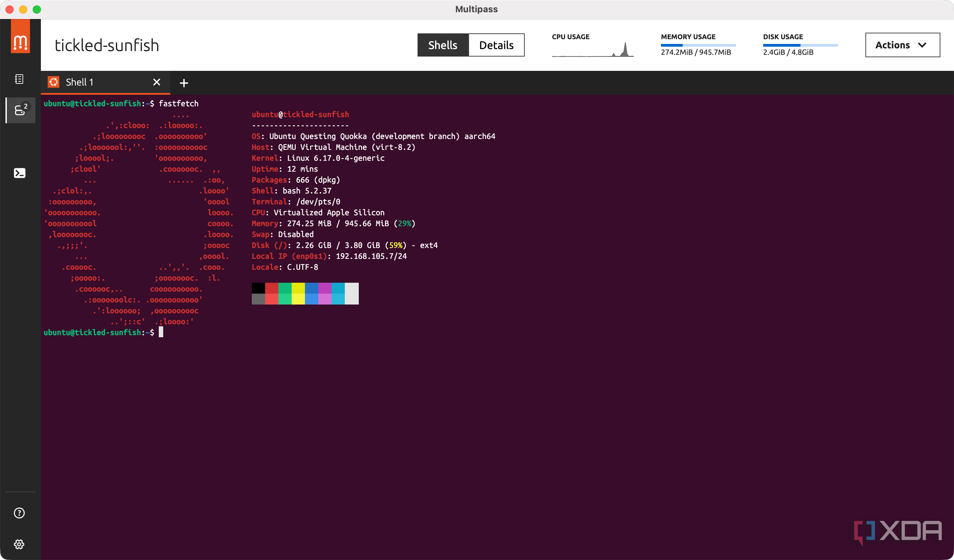Click the Packages 666 (dpkg) line

click(296, 180)
